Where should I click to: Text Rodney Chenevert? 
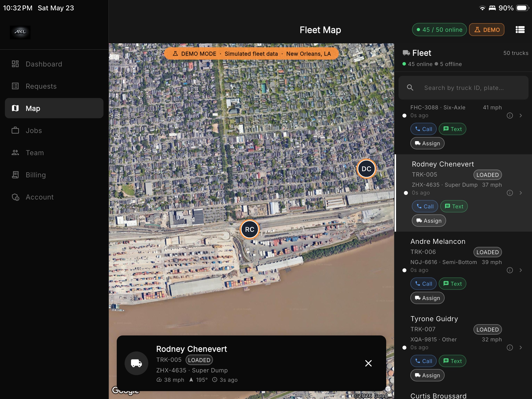(454, 206)
